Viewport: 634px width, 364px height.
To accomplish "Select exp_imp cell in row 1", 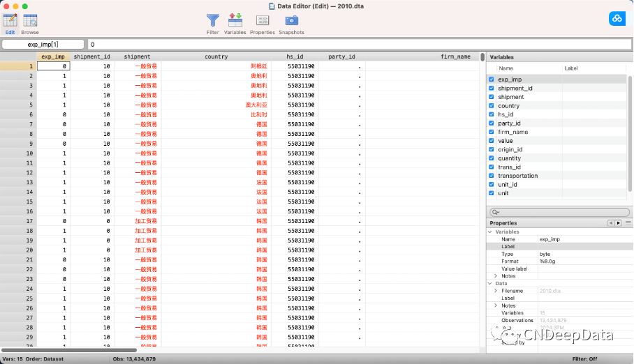I will 53,66.
